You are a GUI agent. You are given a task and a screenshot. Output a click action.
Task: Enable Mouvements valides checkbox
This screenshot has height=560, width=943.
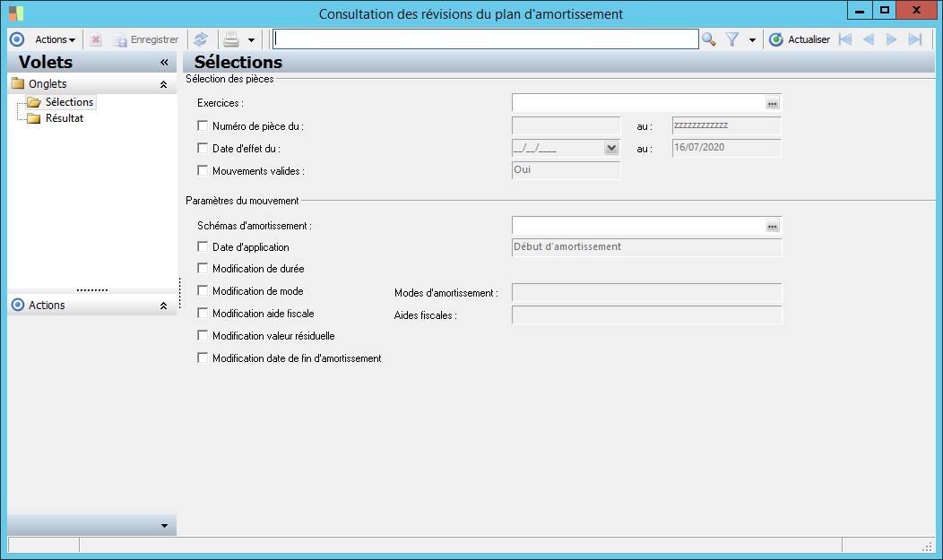point(203,170)
